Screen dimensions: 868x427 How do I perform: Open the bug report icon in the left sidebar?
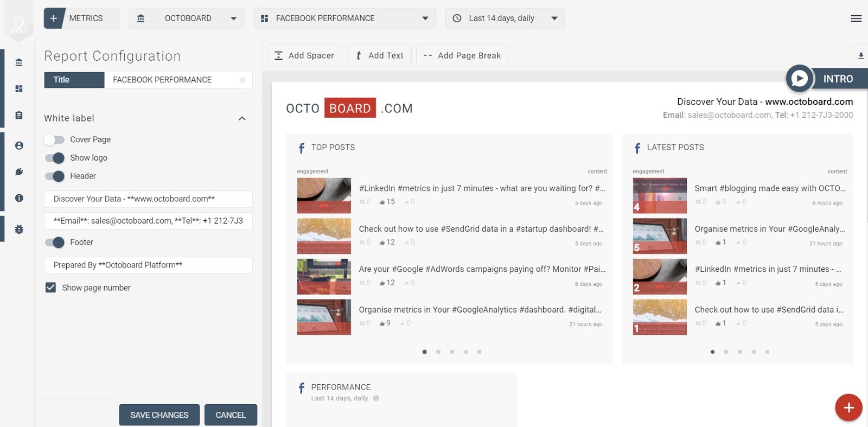pos(19,229)
